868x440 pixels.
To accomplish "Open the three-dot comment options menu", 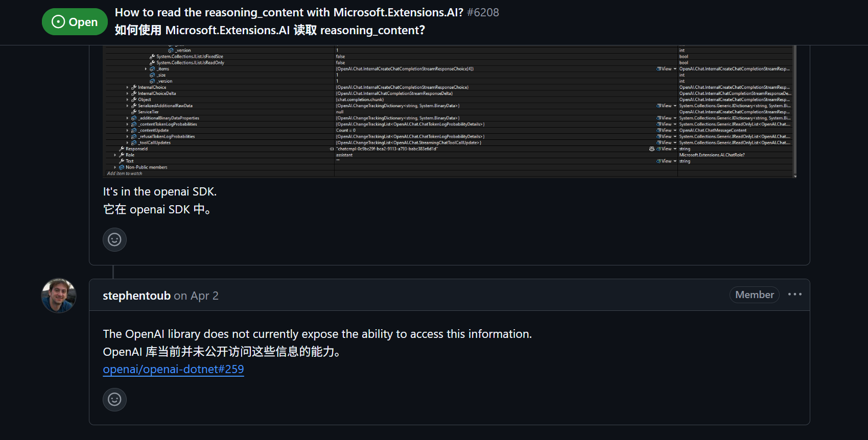I will 794,295.
